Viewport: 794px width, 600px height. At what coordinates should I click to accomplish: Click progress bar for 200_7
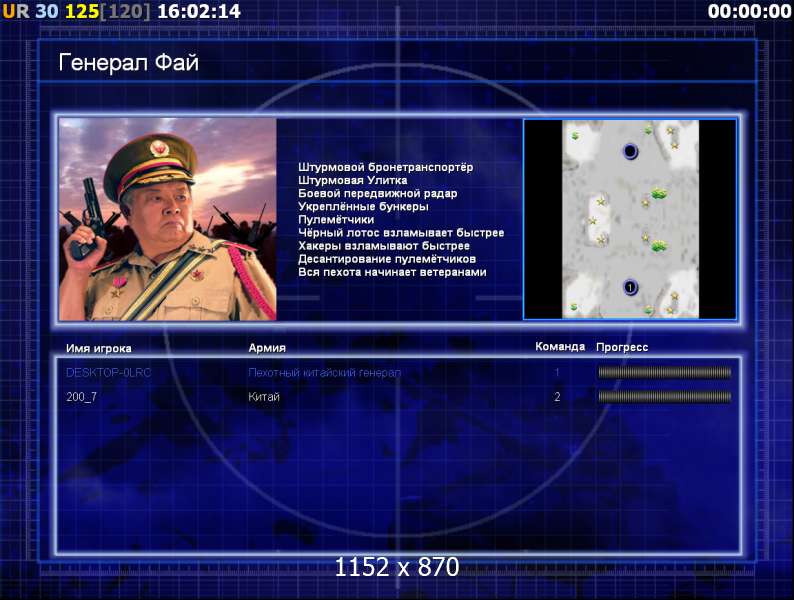tap(664, 397)
